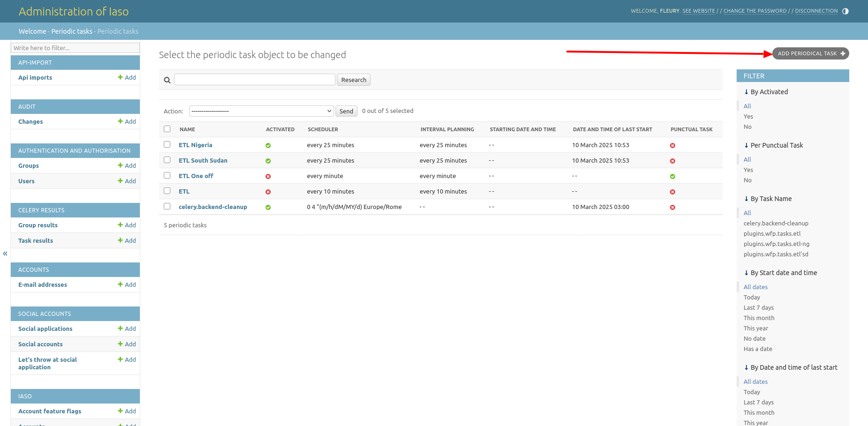Focus the sidebar filter text field

(75, 48)
